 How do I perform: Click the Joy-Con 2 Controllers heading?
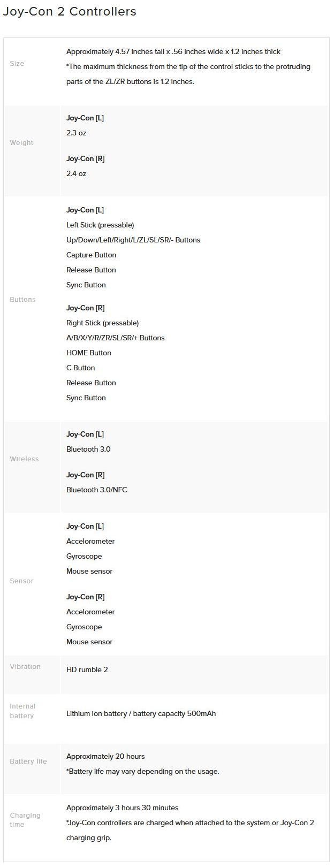70,12
